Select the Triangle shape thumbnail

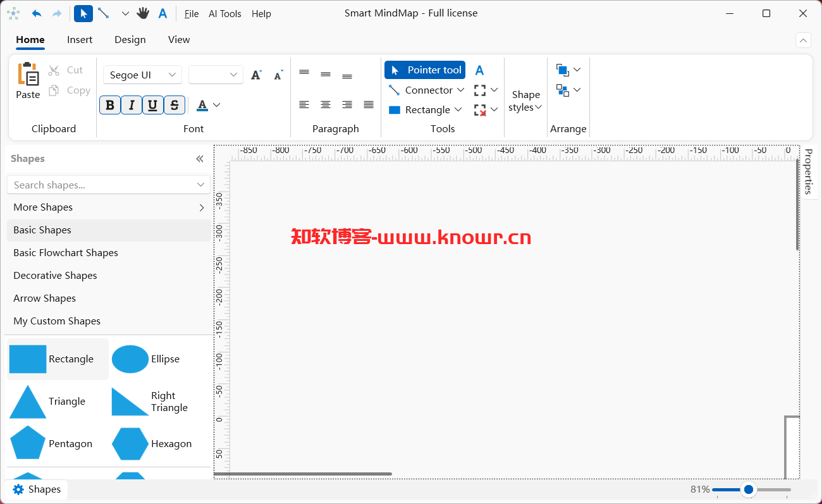pyautogui.click(x=28, y=402)
